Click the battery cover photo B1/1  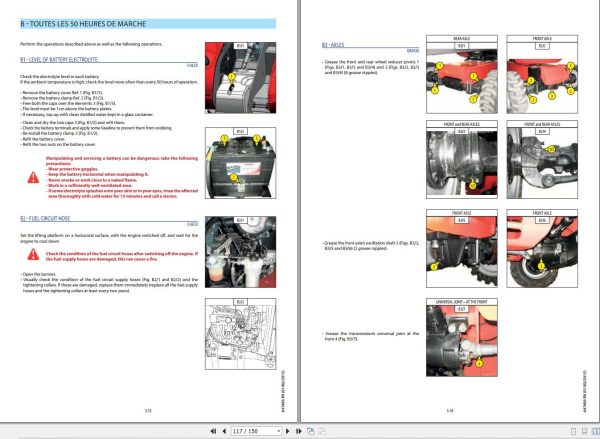click(x=240, y=78)
